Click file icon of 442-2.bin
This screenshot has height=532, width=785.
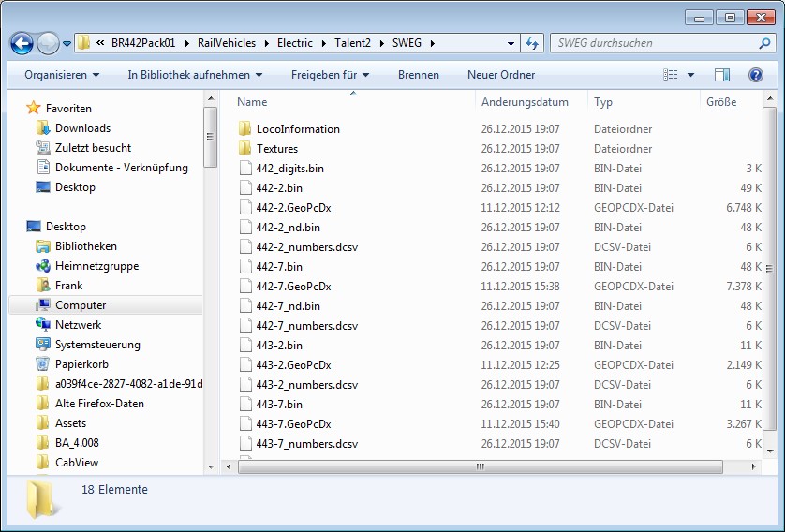[x=245, y=188]
